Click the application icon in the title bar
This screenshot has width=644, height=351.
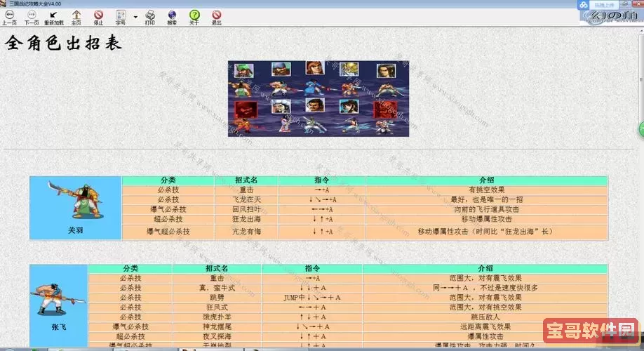coord(4,4)
